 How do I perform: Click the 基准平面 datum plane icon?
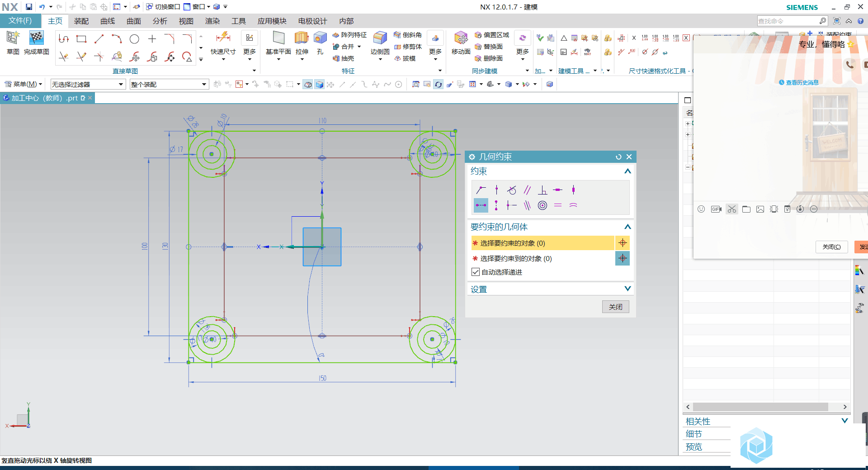[x=278, y=38]
